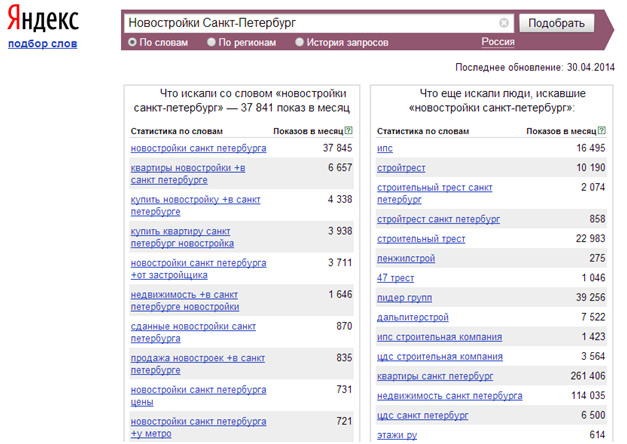Screen dimensions: 627x444
Task: Open the 'подбор слов' link
Action: 43,44
